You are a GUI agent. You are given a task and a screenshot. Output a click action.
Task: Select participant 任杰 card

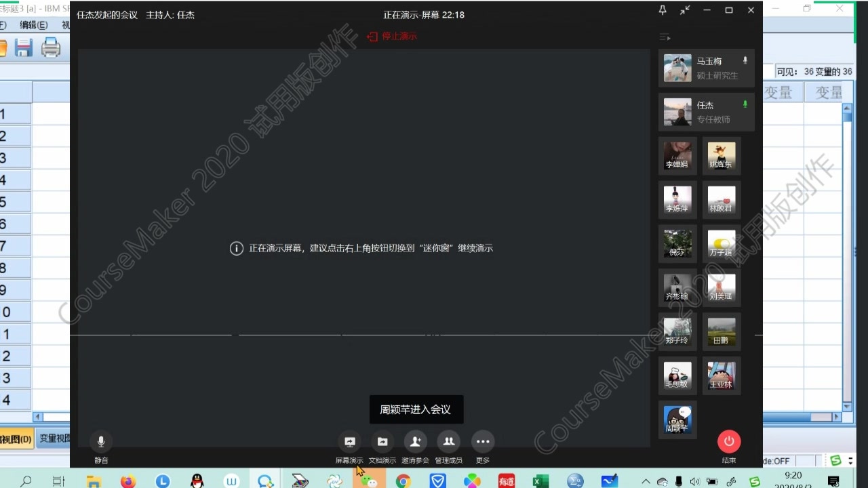[706, 112]
